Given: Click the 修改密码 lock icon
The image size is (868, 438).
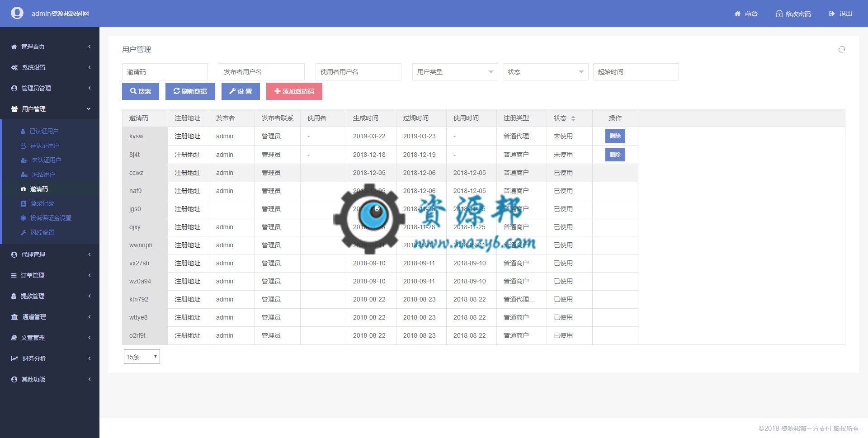Looking at the screenshot, I should click(x=779, y=14).
